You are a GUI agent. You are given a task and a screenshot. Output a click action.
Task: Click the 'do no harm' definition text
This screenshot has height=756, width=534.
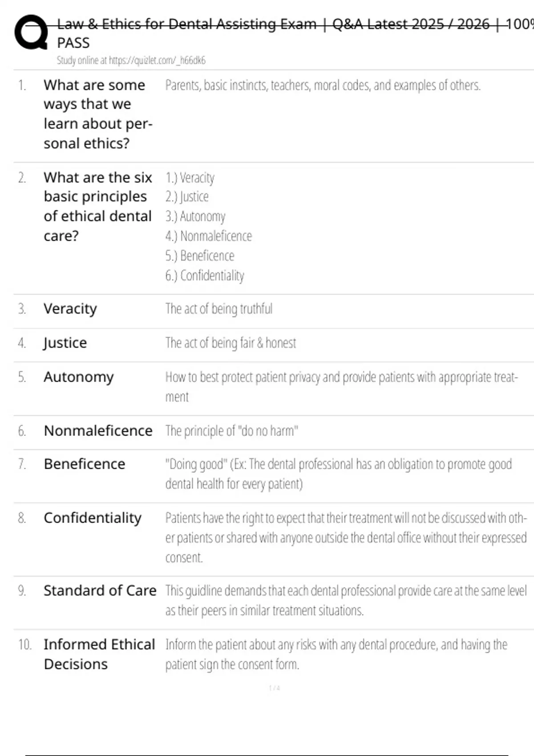(x=231, y=430)
